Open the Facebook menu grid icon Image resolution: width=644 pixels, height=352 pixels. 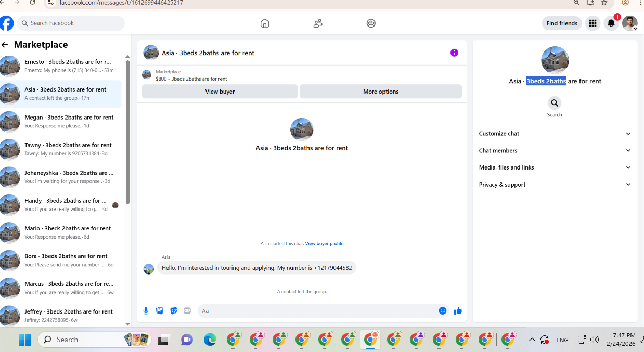pos(593,23)
